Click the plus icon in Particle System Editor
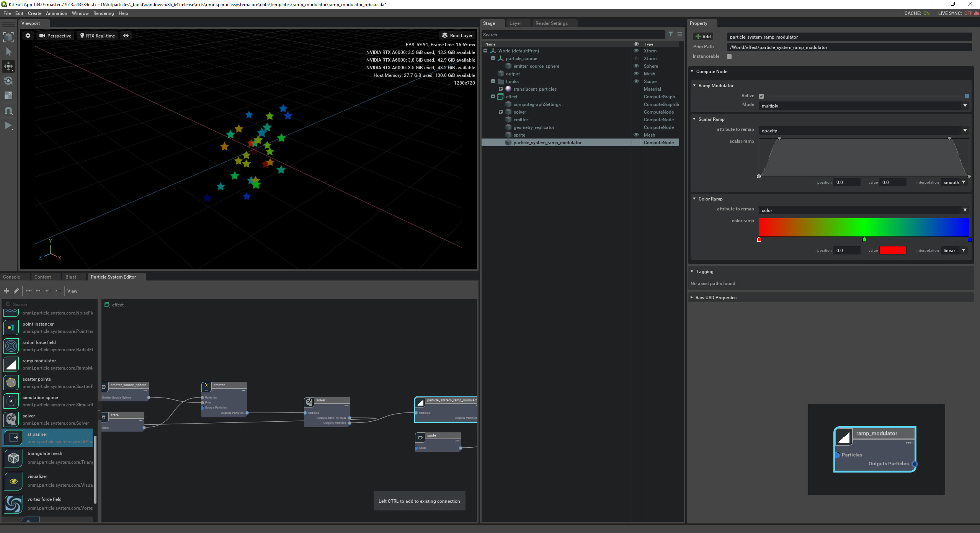980x533 pixels. click(x=7, y=291)
